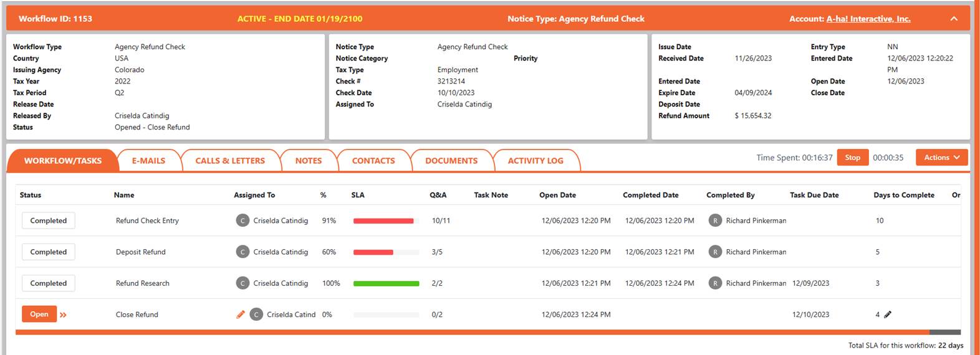
Task: Open the Actions dropdown menu
Action: tap(941, 158)
